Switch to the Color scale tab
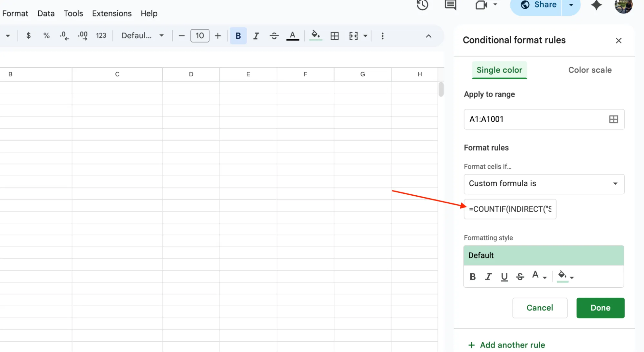This screenshot has width=644, height=352. [x=590, y=70]
